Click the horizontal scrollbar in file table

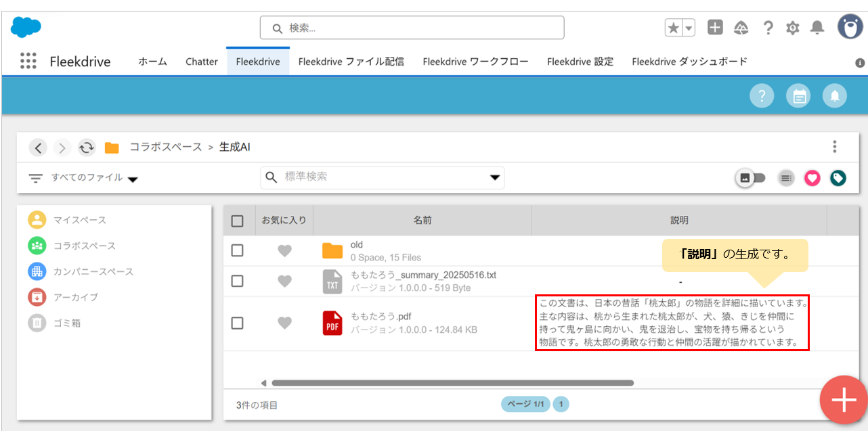click(452, 383)
